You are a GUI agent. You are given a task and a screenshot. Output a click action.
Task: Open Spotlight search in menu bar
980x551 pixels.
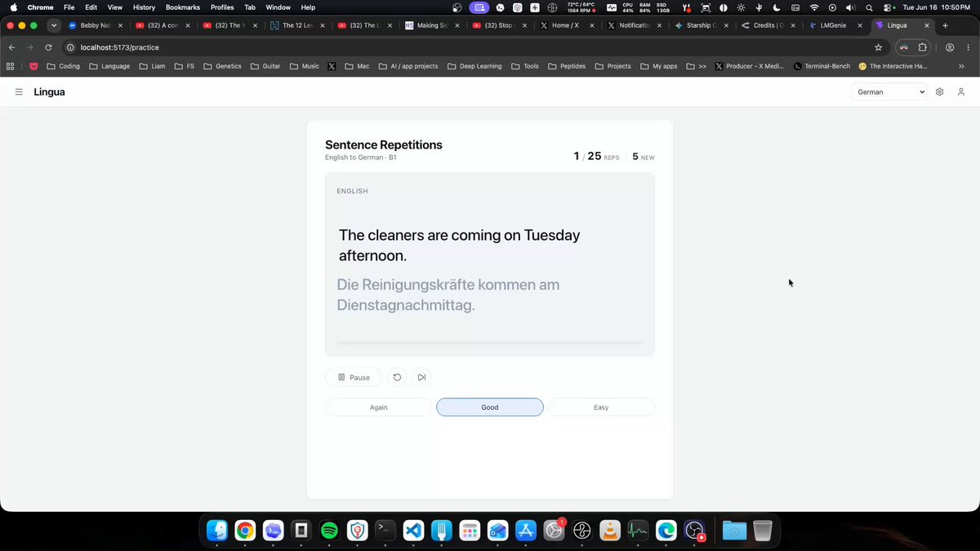869,7
